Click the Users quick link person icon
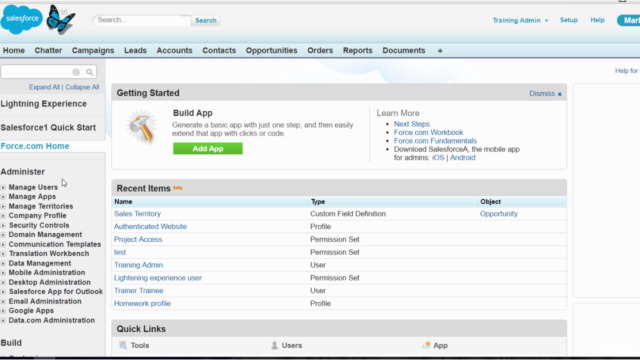Viewport: 640px width, 360px height. coord(274,345)
